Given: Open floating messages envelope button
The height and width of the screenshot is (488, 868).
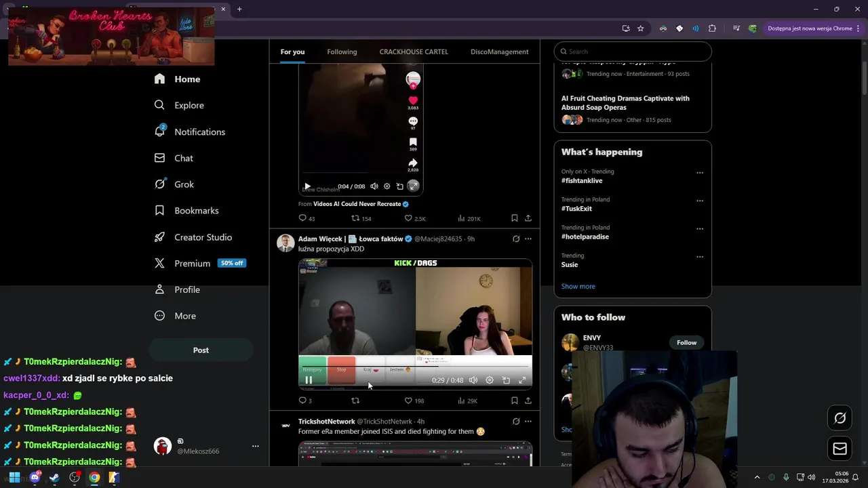Looking at the screenshot, I should tap(840, 449).
